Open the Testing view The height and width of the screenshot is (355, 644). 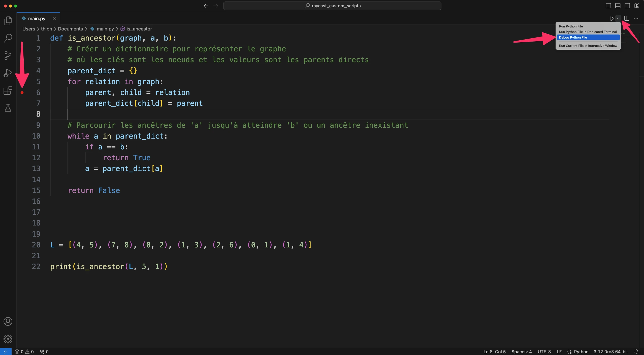click(8, 108)
